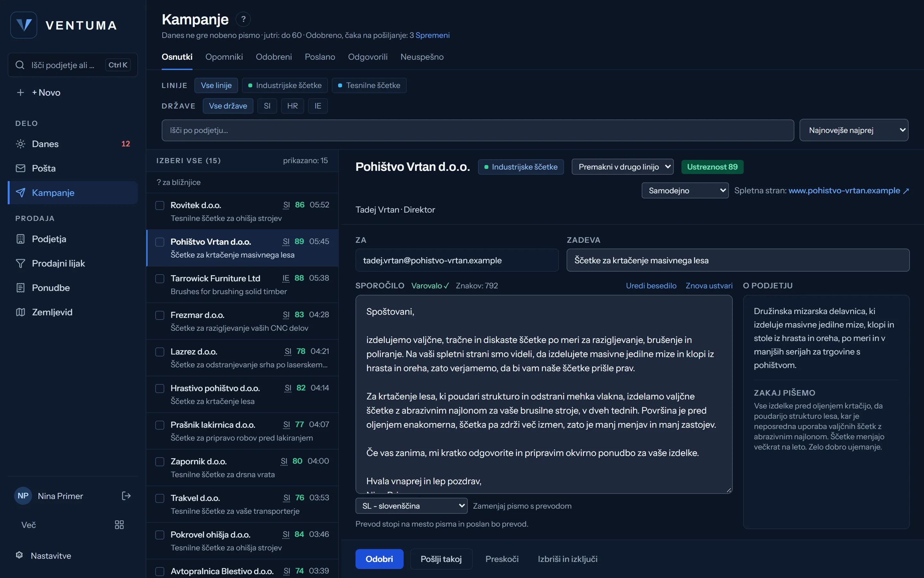
Task: Filter by Industrijske ščetke line chip
Action: coord(285,85)
